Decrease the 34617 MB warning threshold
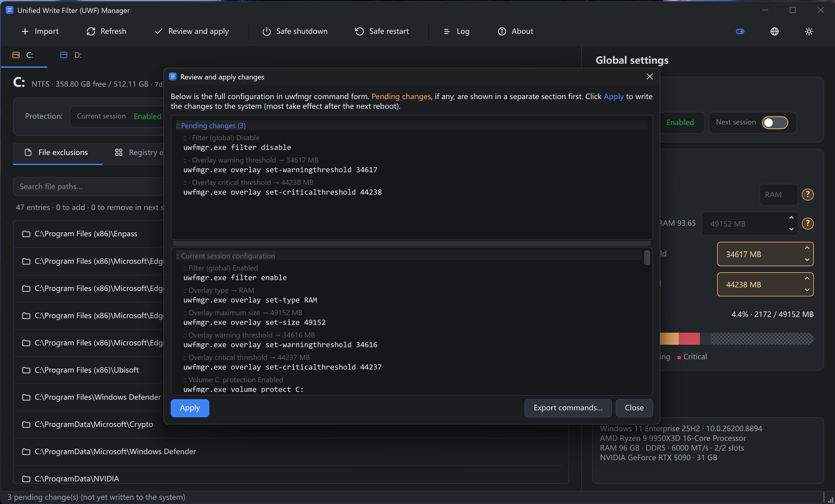 (807, 260)
